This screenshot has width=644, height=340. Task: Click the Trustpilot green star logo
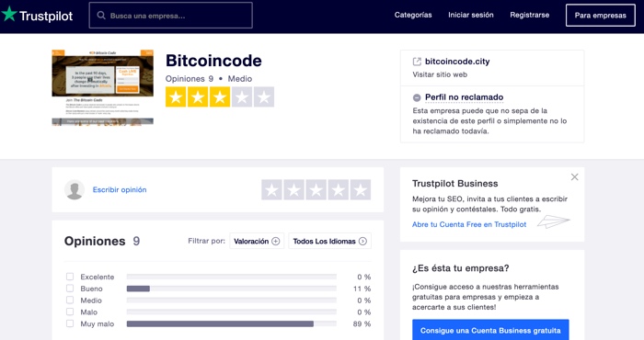click(9, 15)
